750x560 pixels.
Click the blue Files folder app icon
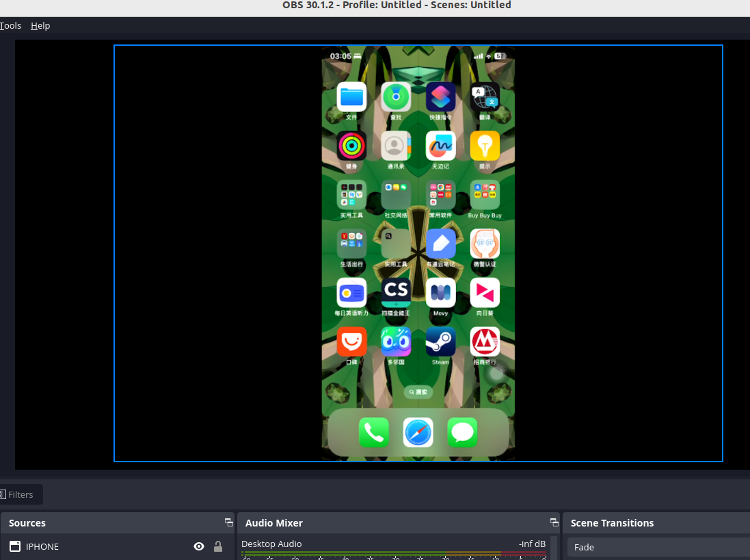click(351, 97)
